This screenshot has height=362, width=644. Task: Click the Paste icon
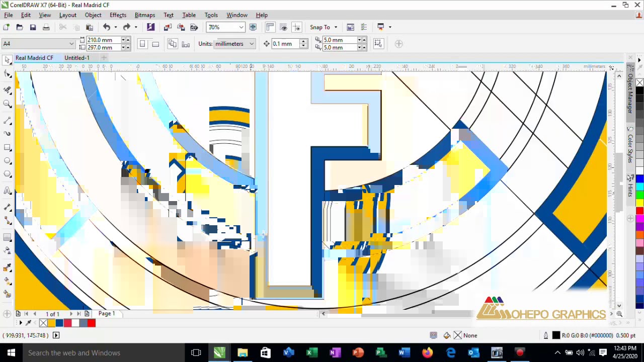pyautogui.click(x=90, y=27)
